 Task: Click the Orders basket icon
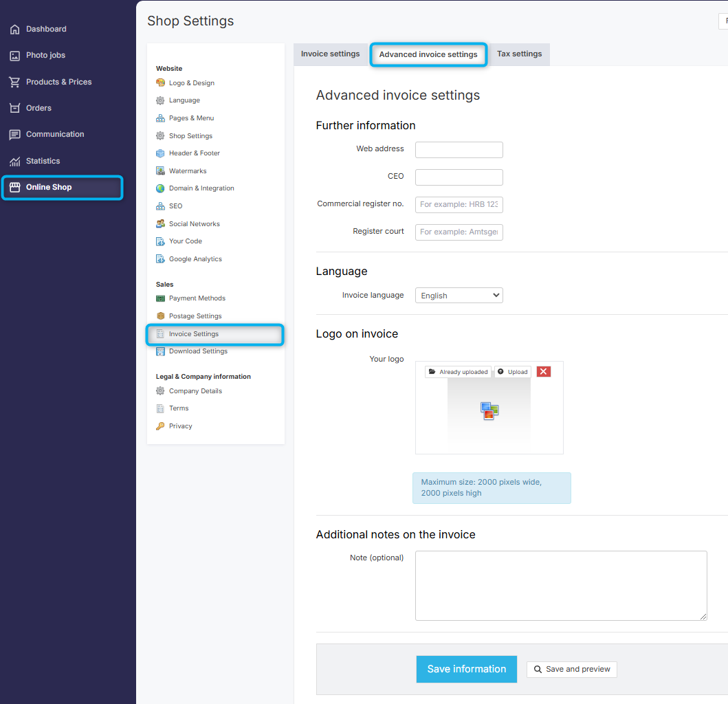tap(15, 108)
